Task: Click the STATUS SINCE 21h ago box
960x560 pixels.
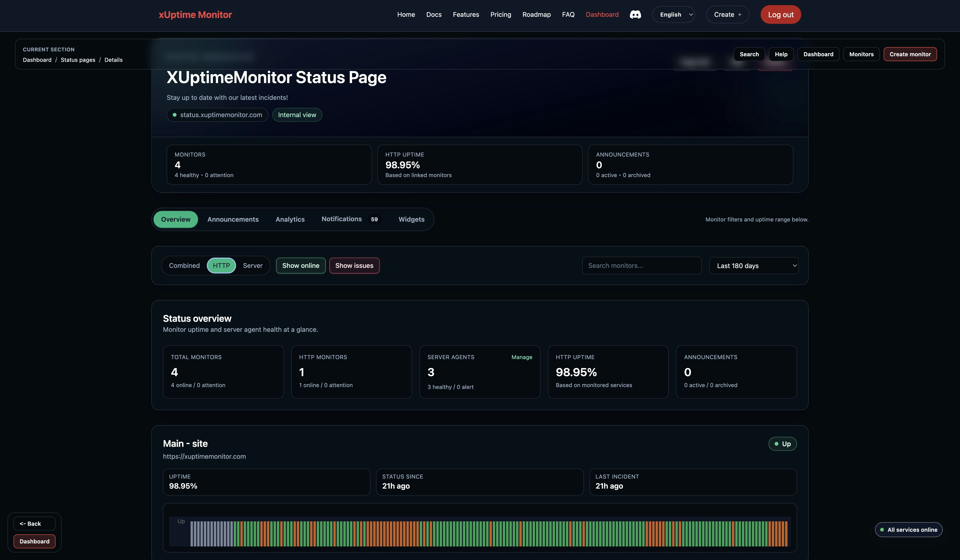Action: 480,482
